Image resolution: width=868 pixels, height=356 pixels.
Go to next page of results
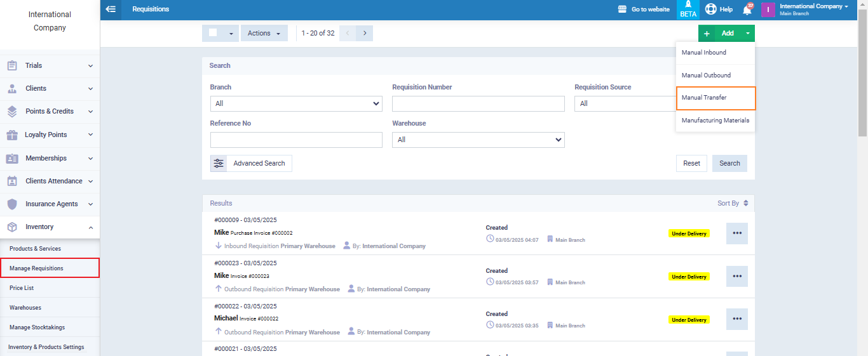[x=365, y=33]
